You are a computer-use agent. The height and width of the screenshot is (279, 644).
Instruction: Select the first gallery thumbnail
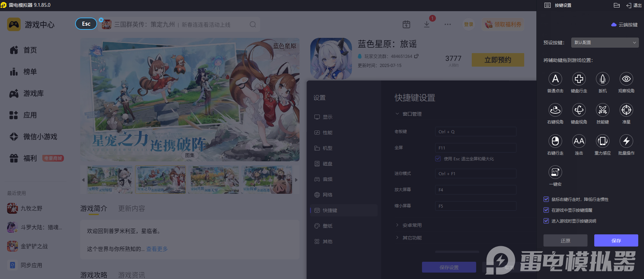click(110, 180)
